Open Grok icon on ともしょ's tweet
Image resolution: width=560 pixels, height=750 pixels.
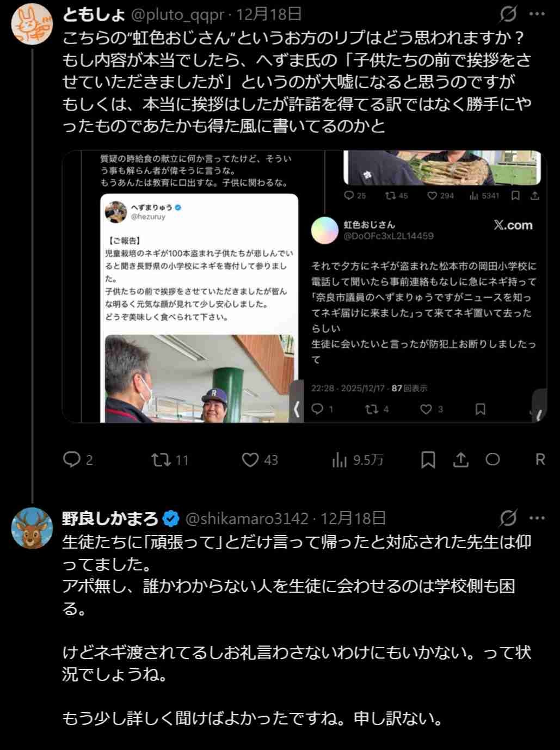click(x=508, y=14)
